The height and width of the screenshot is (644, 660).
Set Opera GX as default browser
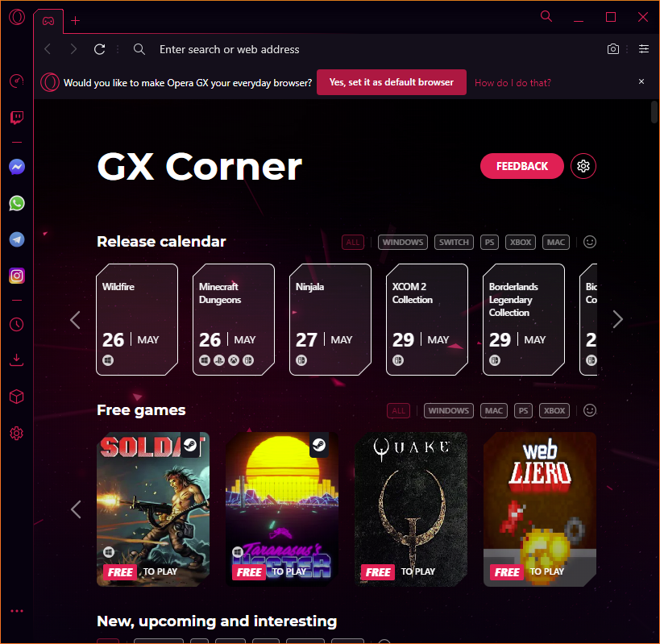(x=391, y=82)
